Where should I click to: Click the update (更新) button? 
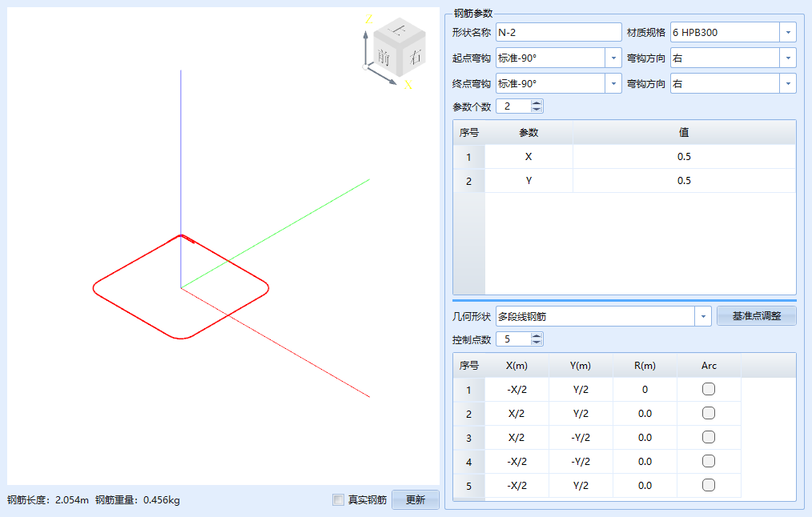point(416,500)
